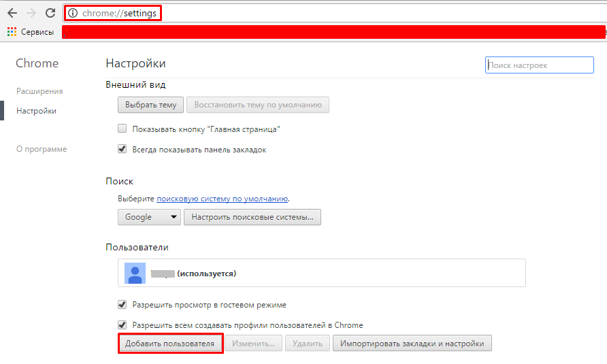
Task: Select Настройки in the sidebar
Action: pos(36,111)
